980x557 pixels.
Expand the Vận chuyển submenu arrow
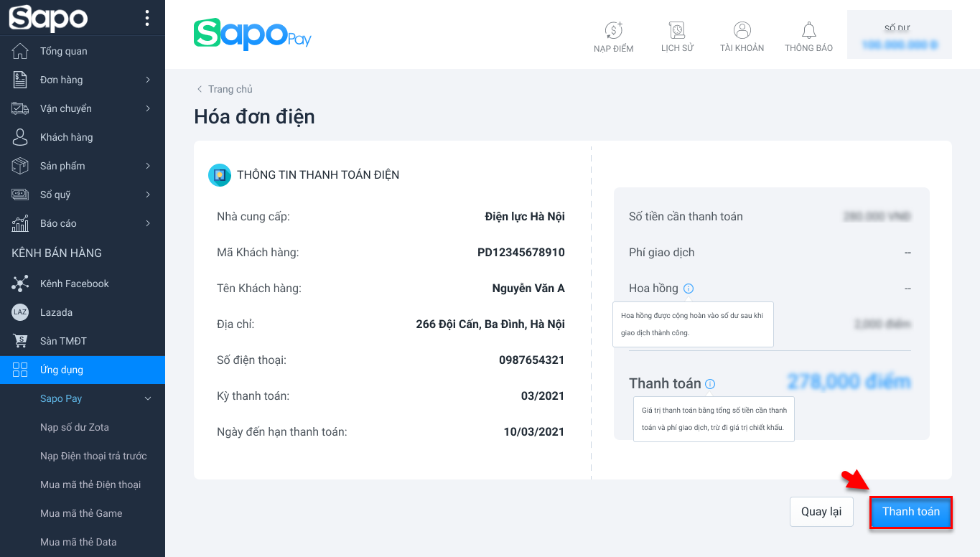148,108
